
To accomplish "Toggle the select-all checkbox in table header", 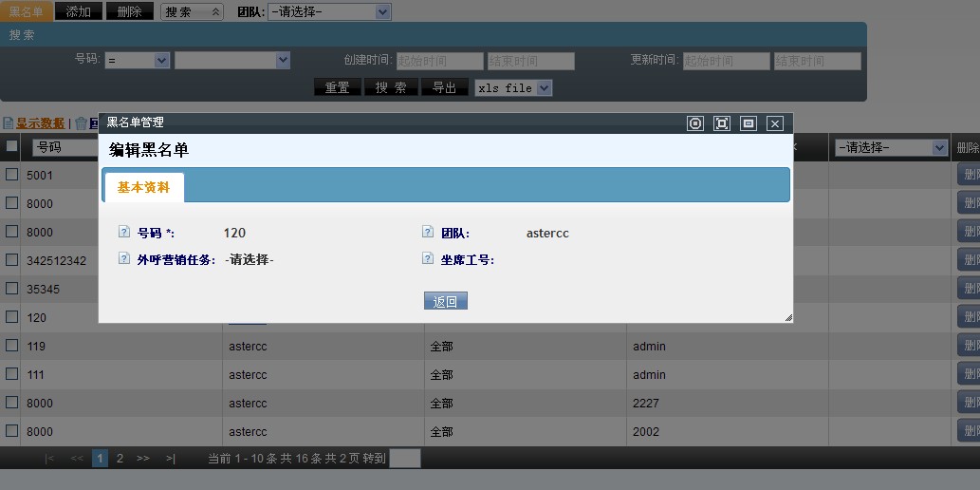I will 11,146.
